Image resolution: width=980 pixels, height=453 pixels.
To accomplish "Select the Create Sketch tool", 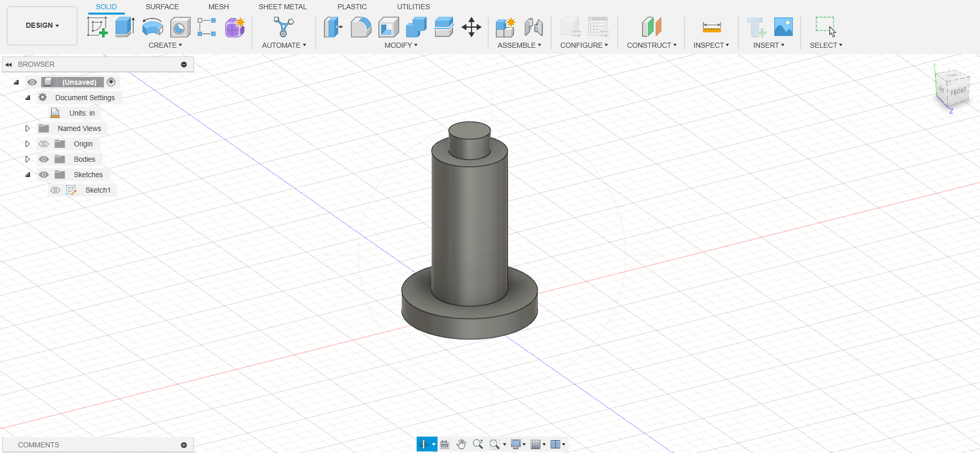I will (97, 27).
